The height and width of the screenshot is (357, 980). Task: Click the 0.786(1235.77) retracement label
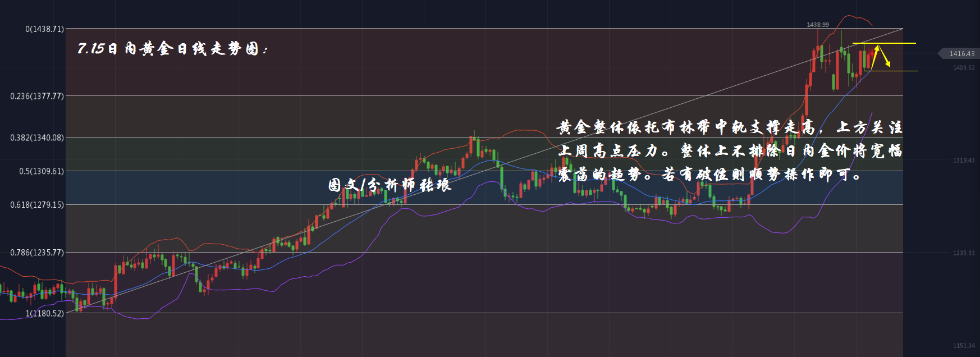(x=37, y=253)
